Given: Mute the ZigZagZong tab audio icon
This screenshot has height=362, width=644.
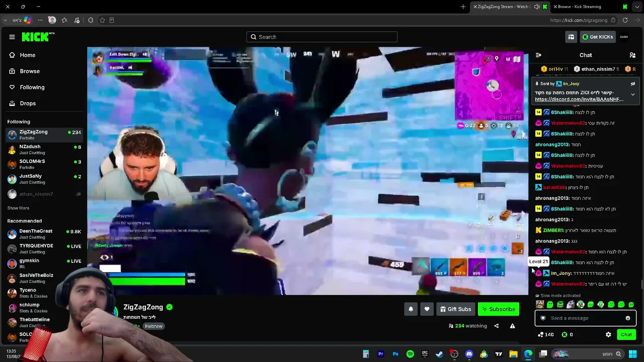Looking at the screenshot, I should point(537,7).
